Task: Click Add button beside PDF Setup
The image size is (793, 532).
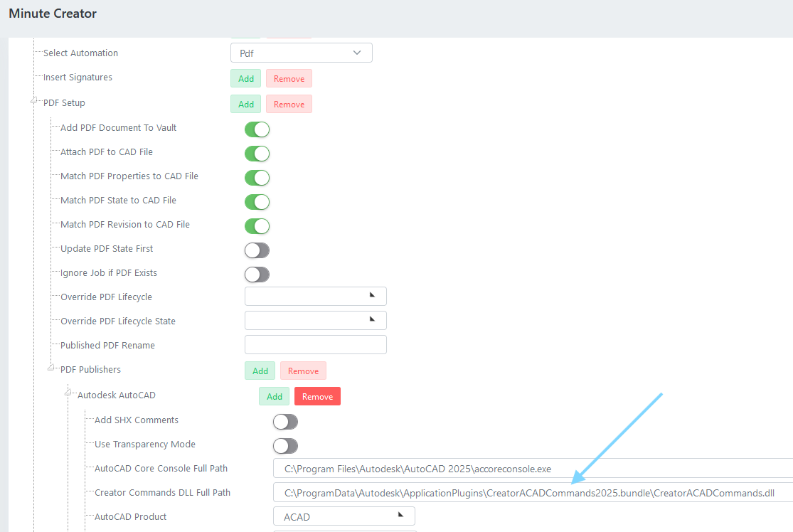Action: pyautogui.click(x=245, y=105)
